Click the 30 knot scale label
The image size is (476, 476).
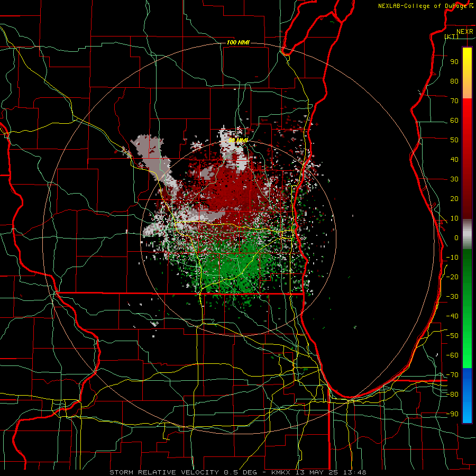(x=454, y=179)
